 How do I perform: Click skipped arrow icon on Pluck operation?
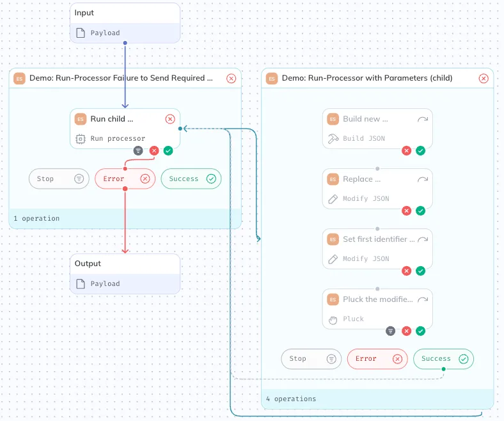423,299
